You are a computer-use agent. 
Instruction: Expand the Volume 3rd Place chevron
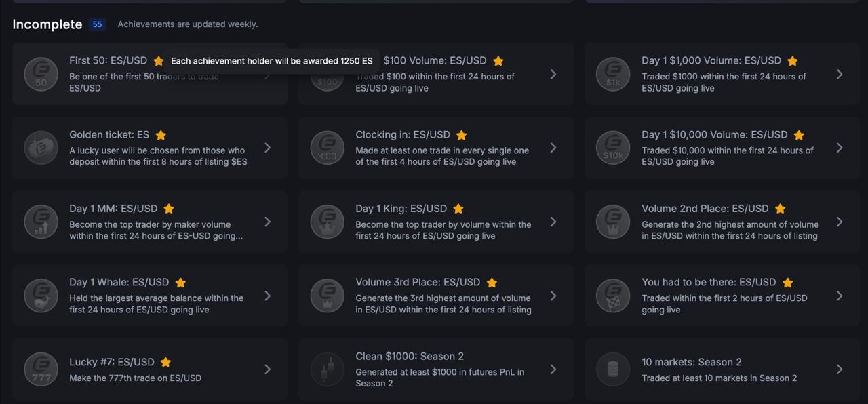tap(553, 296)
